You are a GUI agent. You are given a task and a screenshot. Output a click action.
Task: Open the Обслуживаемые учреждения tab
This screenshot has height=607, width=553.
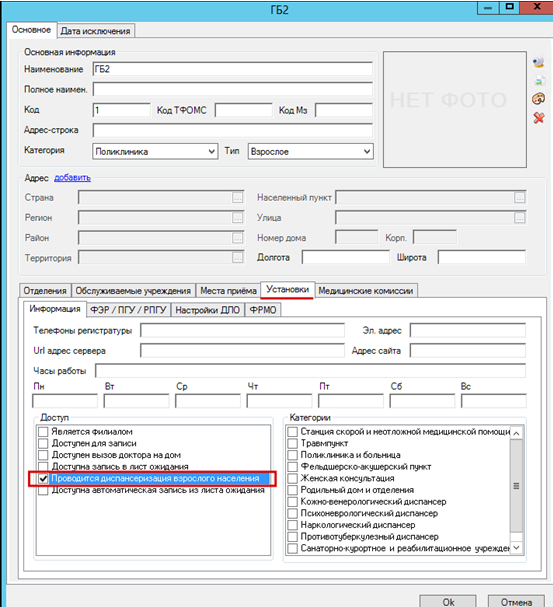click(x=133, y=291)
